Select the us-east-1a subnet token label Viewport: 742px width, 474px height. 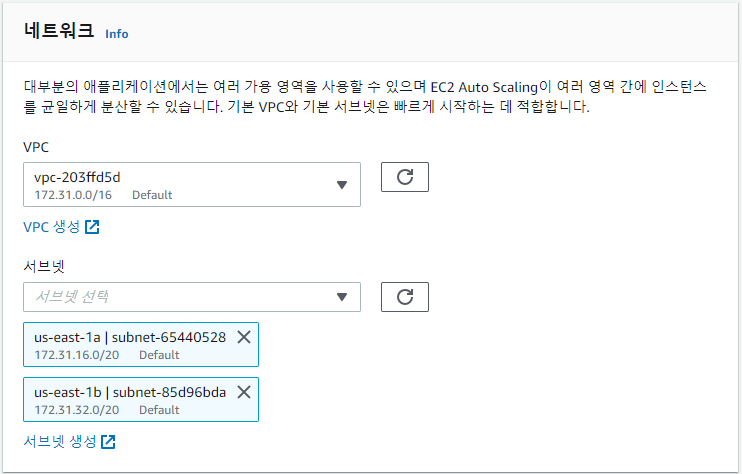point(130,337)
